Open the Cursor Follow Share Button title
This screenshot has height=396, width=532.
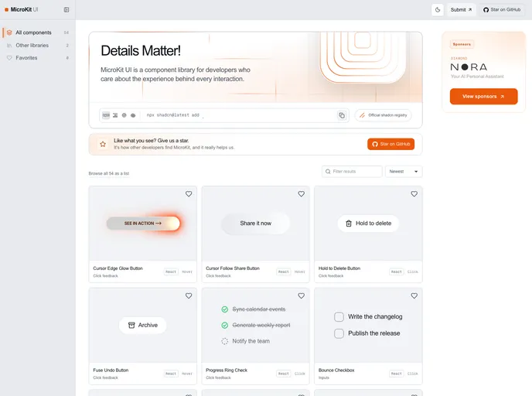pyautogui.click(x=233, y=268)
